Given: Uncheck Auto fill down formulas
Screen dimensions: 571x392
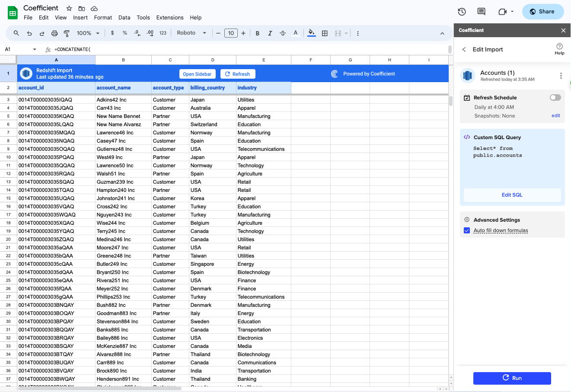Looking at the screenshot, I should coord(467,230).
